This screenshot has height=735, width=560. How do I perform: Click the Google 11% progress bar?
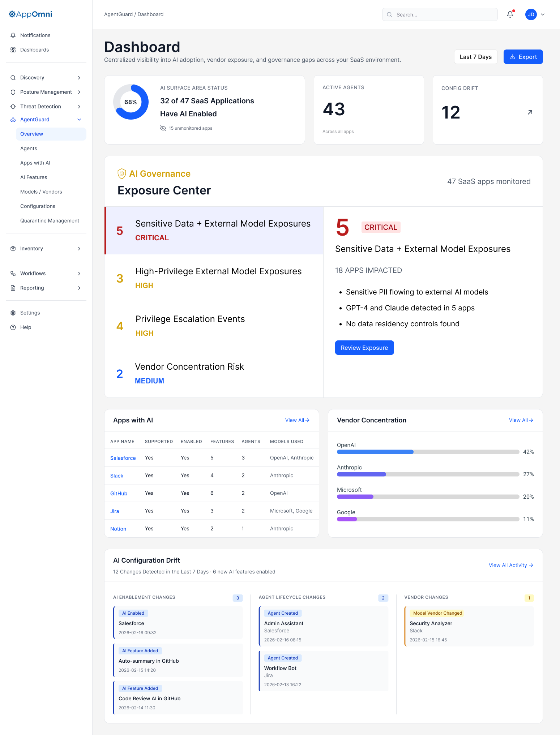(428, 519)
